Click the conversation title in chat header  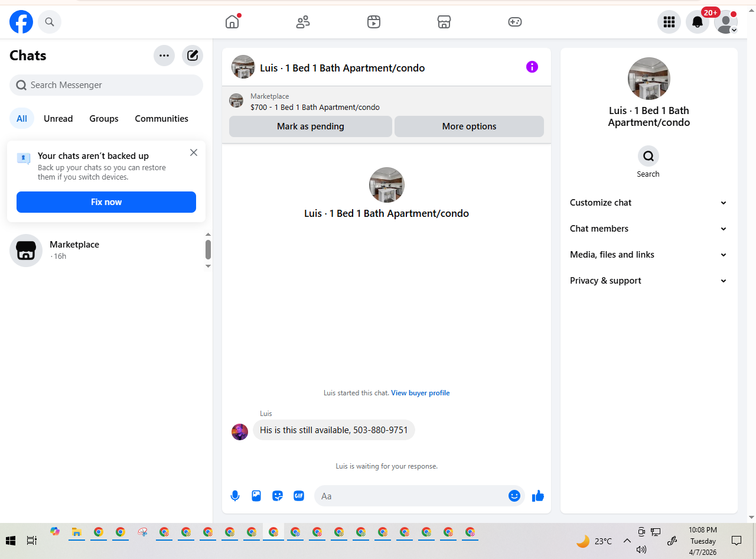pyautogui.click(x=343, y=68)
